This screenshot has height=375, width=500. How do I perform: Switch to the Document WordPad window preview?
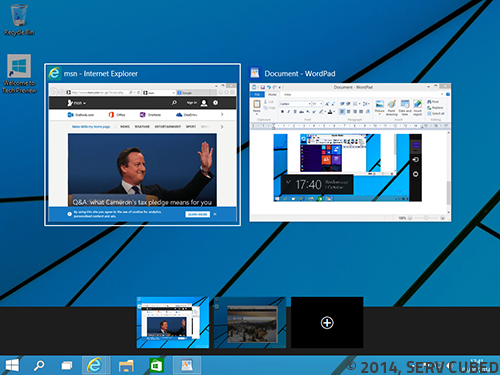pos(350,152)
